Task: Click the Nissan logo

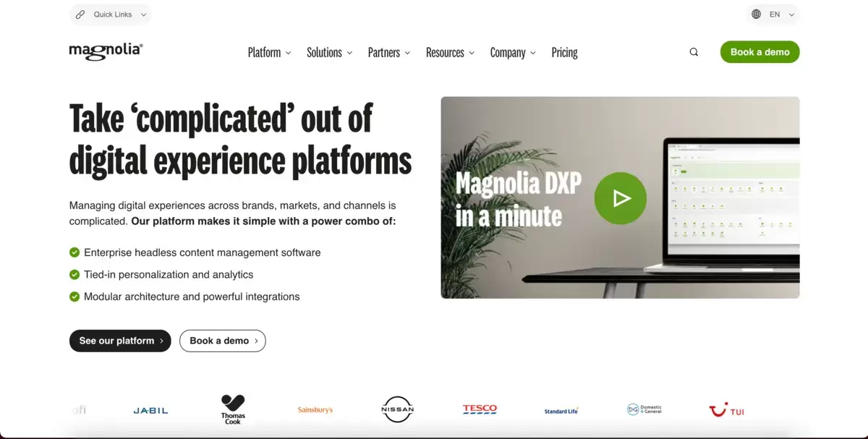Action: (397, 409)
